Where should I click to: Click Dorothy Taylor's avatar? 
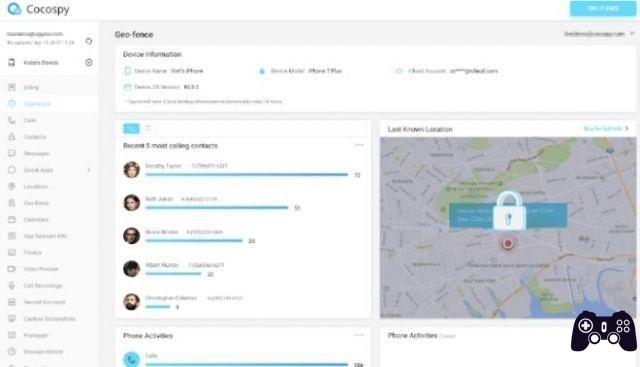(131, 169)
